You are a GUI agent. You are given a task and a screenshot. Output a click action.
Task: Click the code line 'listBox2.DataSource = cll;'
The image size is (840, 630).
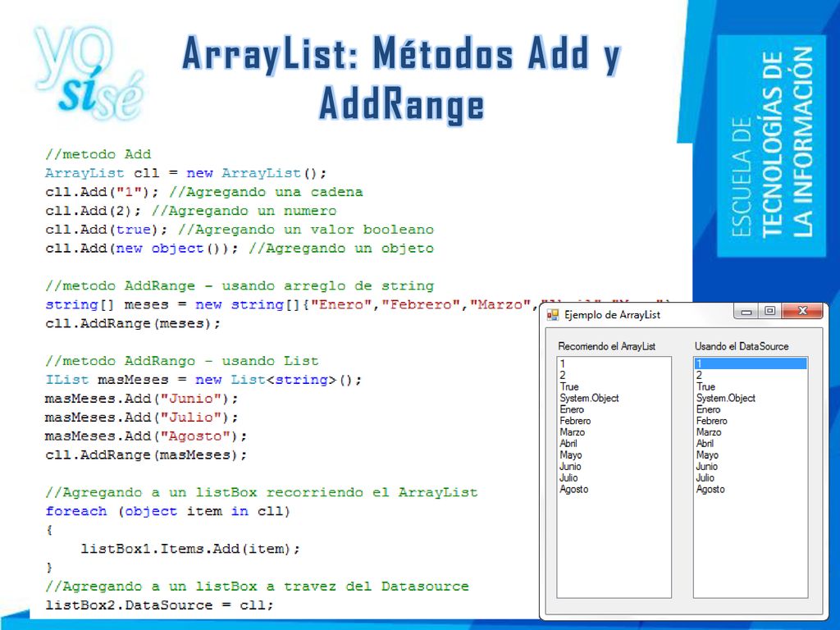tap(160, 605)
